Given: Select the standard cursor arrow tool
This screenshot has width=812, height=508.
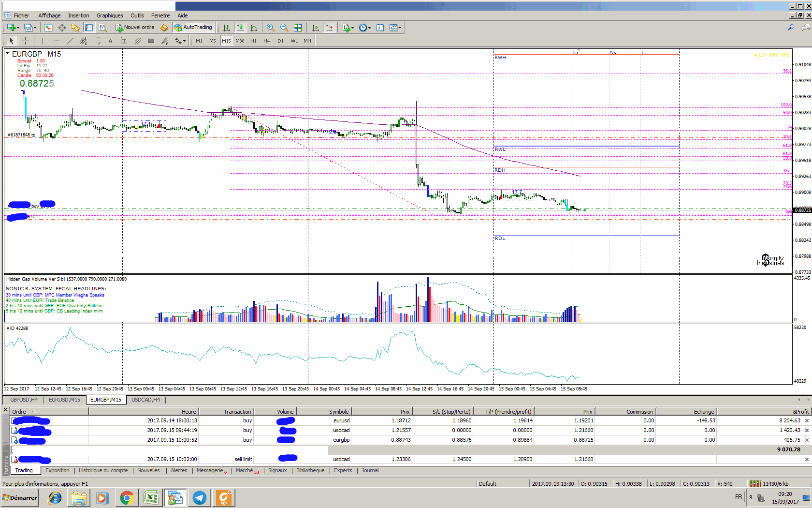Looking at the screenshot, I should 12,41.
